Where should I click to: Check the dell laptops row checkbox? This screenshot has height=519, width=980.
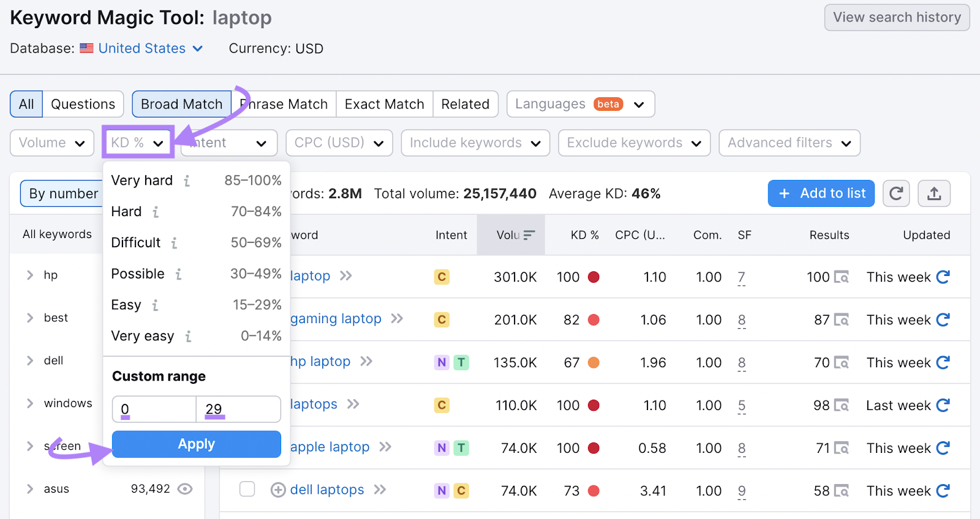[x=247, y=489]
